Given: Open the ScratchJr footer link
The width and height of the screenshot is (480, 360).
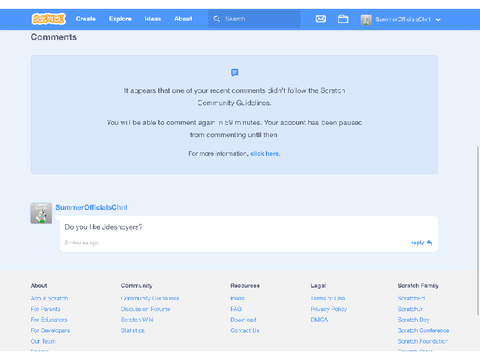Looking at the screenshot, I should point(410,309).
